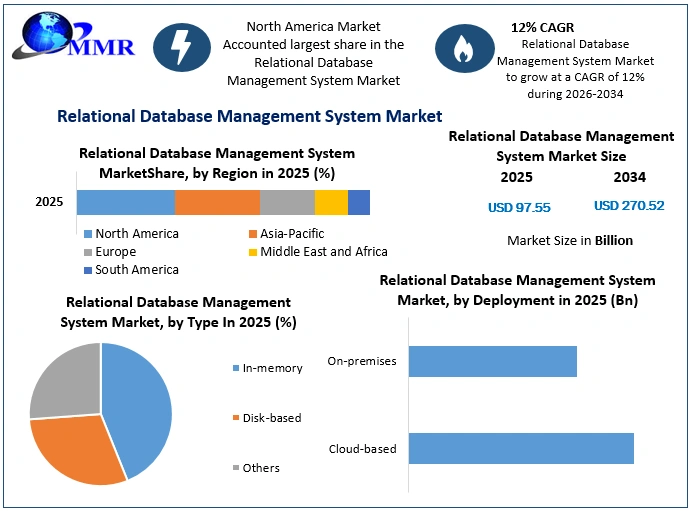Click the 'Market Size in Billion' text

(x=570, y=241)
